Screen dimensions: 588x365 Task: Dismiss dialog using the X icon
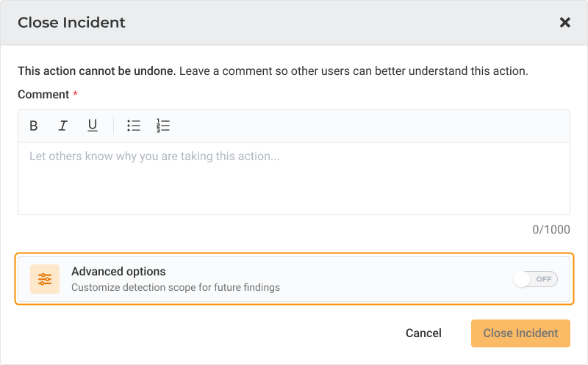coord(564,23)
